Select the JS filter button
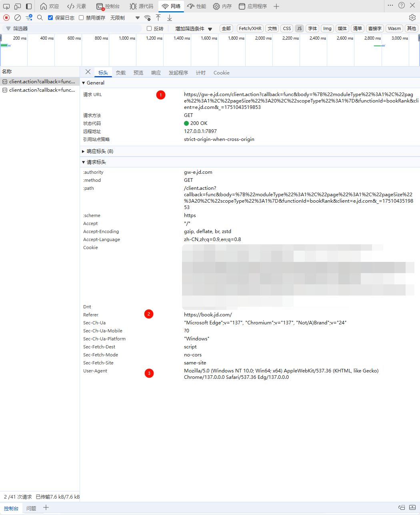The height and width of the screenshot is (515, 420). point(299,28)
